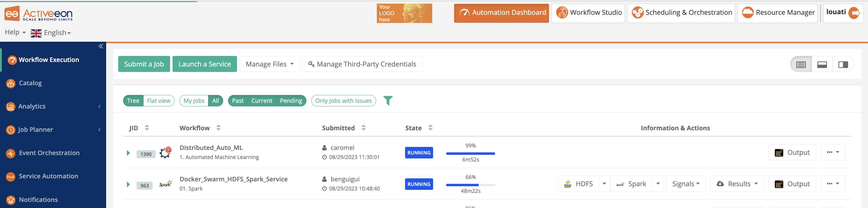The image size is (868, 208).
Task: Collapse the sidebar with double-chevron icon
Action: (x=101, y=46)
